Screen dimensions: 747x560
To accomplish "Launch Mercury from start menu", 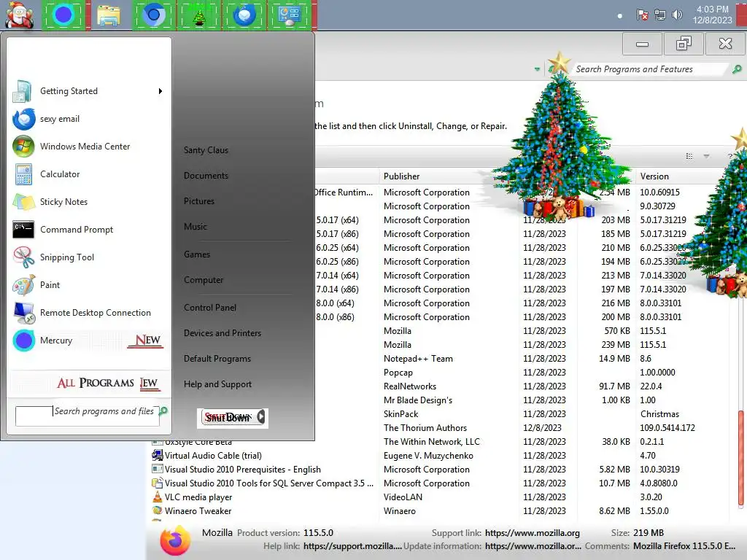I will [23, 341].
